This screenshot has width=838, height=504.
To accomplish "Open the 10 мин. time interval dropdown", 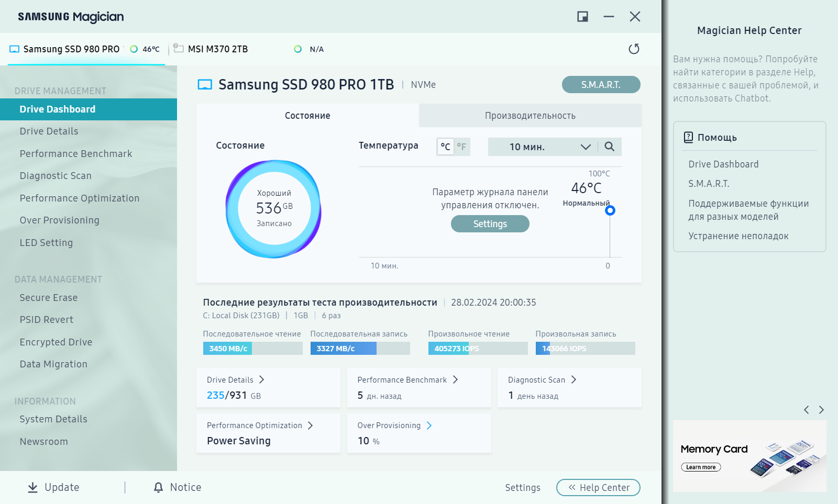I will [x=543, y=147].
